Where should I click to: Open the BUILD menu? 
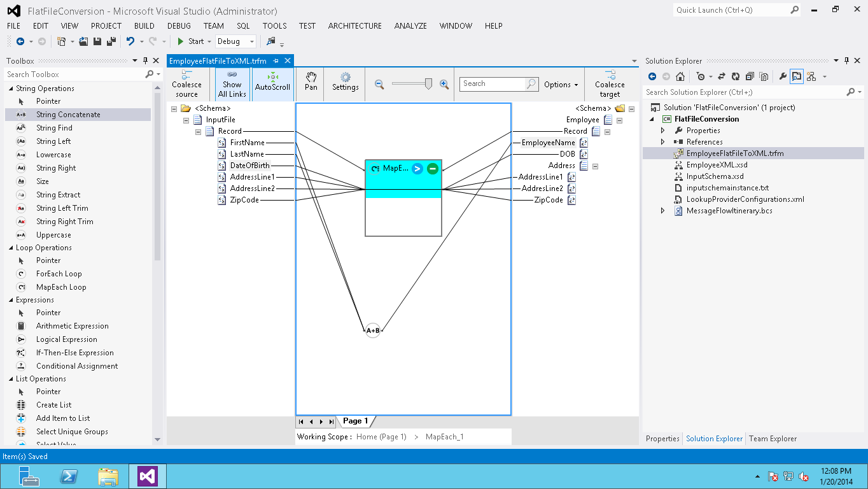[x=144, y=26]
